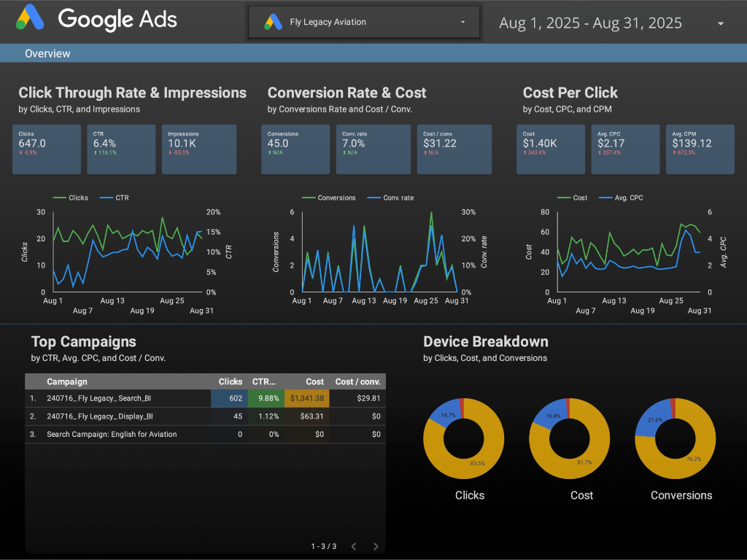The width and height of the screenshot is (747, 560).
Task: Sort table by CTR column header
Action: pos(263,381)
